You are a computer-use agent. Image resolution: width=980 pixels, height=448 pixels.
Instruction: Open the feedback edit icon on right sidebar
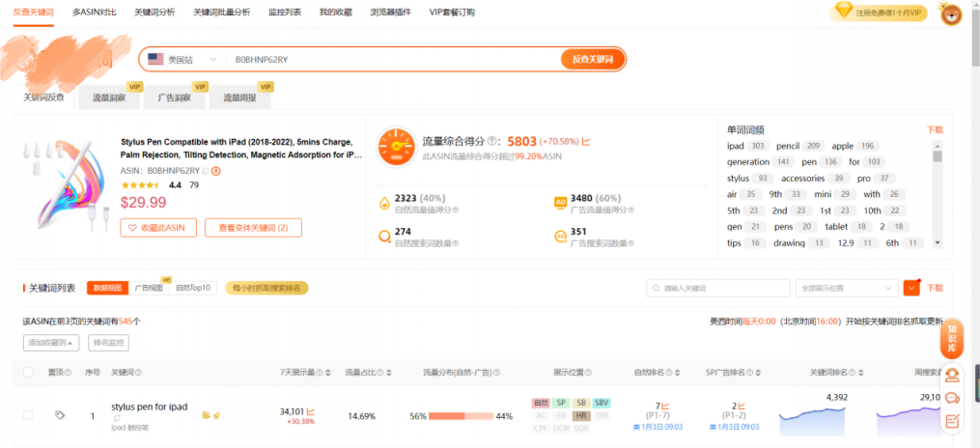click(952, 421)
